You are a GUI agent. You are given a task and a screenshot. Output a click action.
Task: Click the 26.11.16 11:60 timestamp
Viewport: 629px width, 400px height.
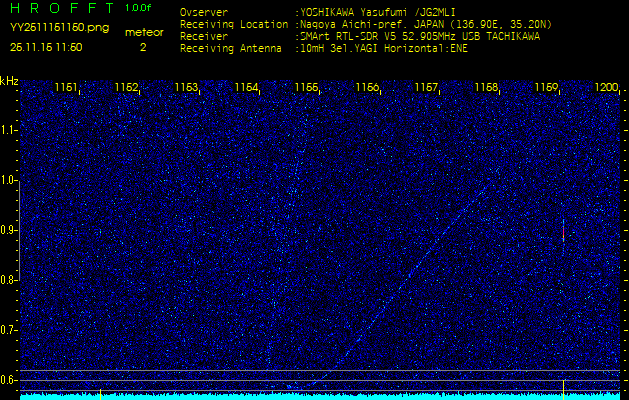pyautogui.click(x=46, y=47)
